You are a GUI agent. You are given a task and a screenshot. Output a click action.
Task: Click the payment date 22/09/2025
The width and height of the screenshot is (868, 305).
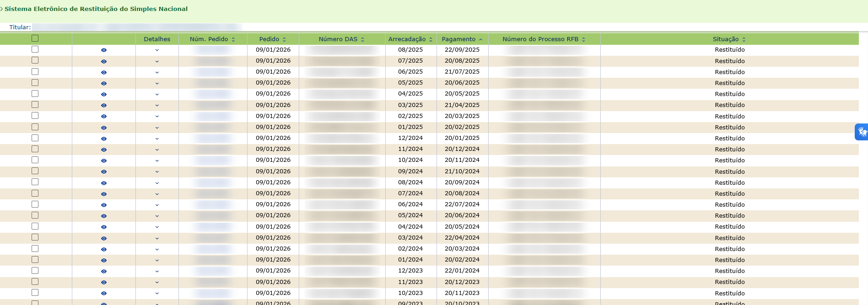tap(462, 50)
